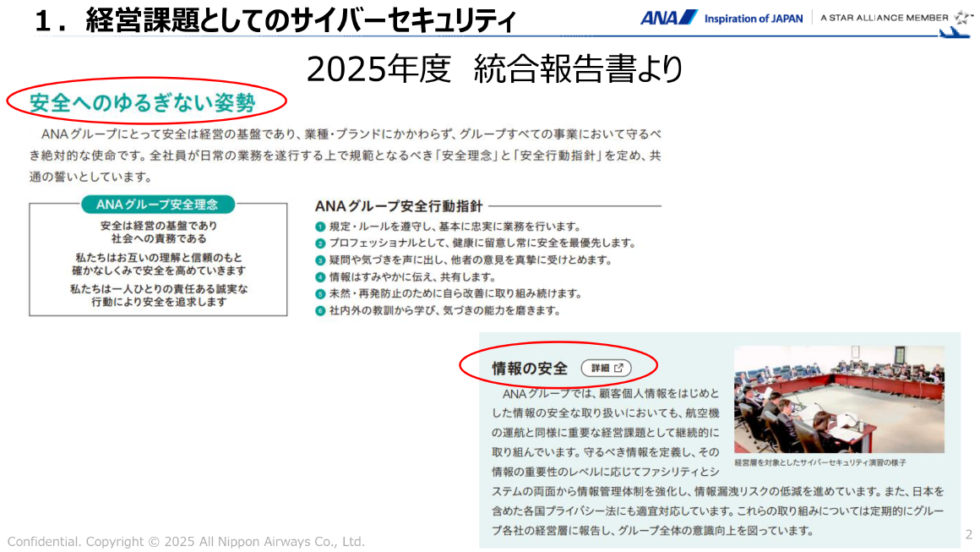Click the external-link icon beside 詳細
Screen dimensions: 980x552
(619, 367)
